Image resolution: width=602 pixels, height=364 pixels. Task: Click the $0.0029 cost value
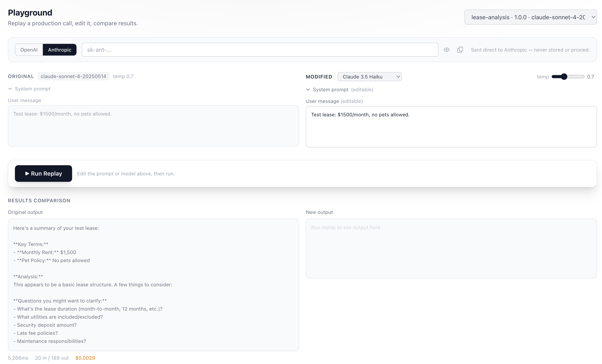pyautogui.click(x=85, y=358)
